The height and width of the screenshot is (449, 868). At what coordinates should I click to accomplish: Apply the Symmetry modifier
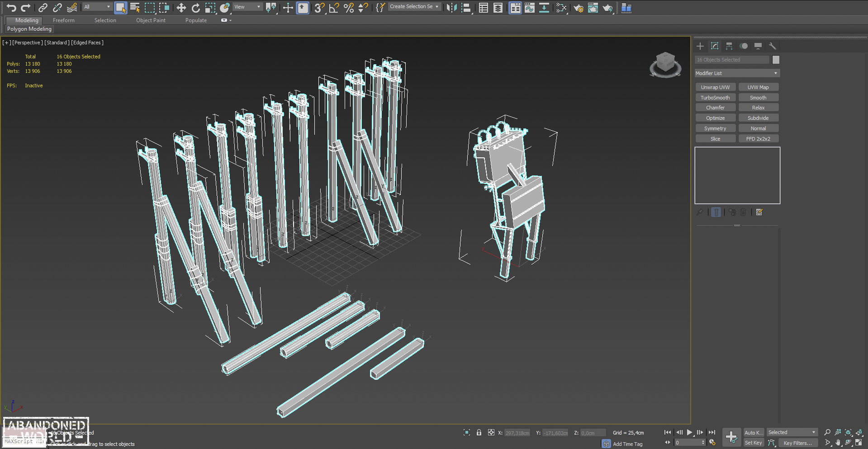coord(716,128)
